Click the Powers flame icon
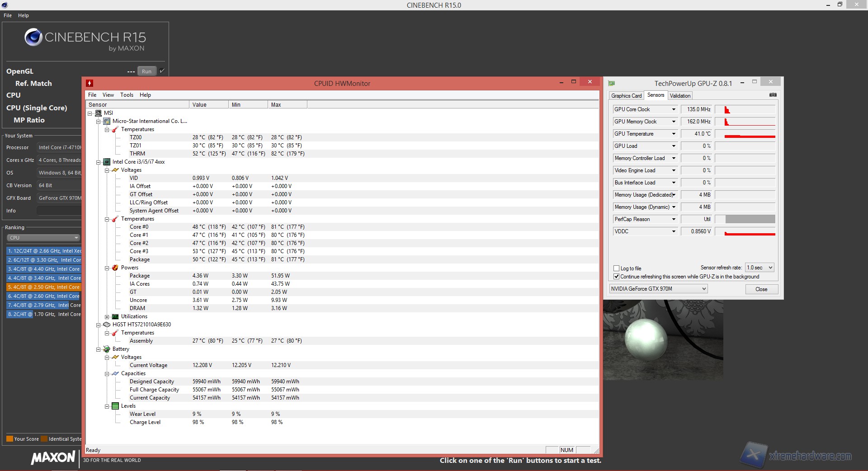868x471 pixels. pos(115,268)
